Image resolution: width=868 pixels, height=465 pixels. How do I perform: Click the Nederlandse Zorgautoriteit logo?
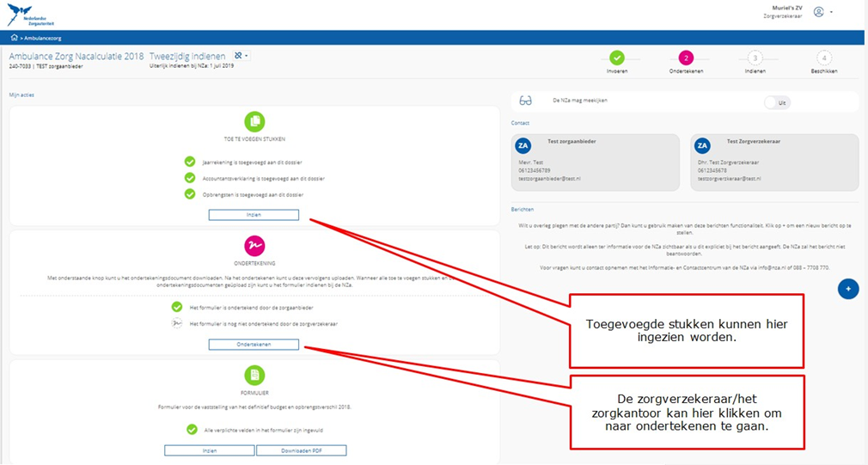[x=30, y=15]
